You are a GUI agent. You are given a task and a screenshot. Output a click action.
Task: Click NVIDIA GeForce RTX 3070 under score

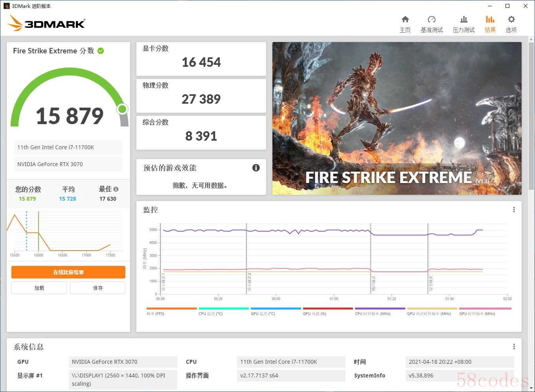click(68, 164)
